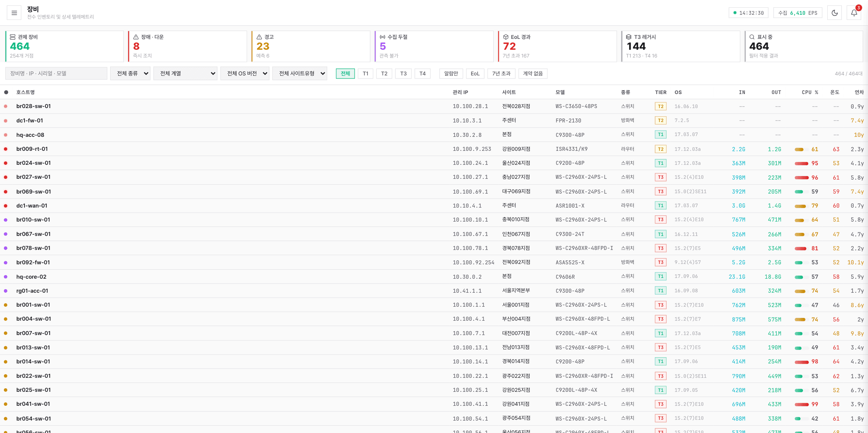The image size is (868, 433).
Task: Click the 14:32:30 clock indicator
Action: coord(748,13)
